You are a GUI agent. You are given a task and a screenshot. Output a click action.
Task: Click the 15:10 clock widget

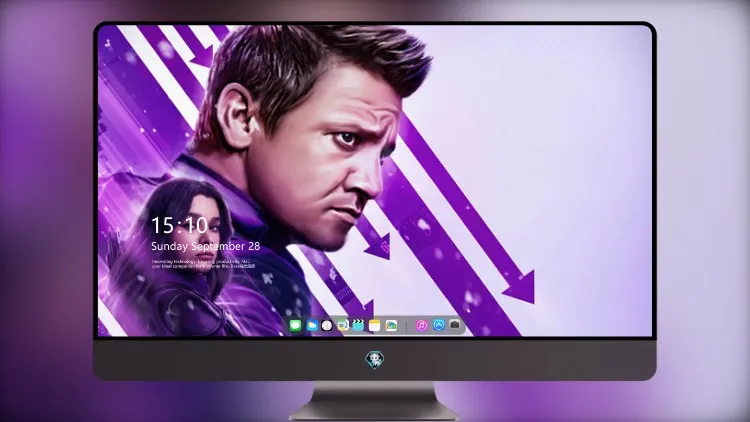180,225
